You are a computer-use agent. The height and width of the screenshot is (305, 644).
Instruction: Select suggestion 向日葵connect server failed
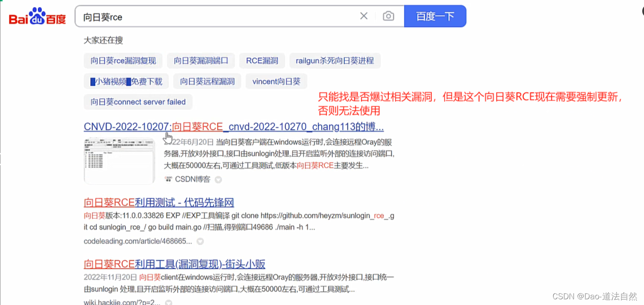(138, 102)
